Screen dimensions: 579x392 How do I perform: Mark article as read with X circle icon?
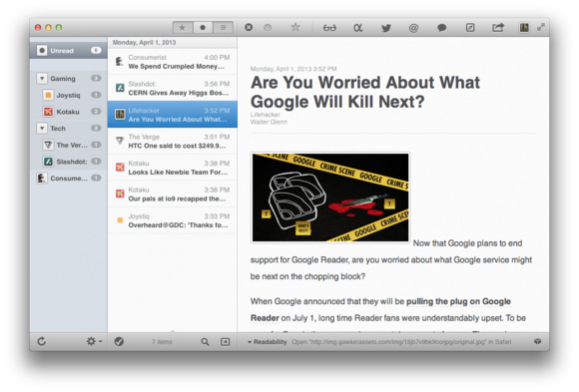tap(249, 27)
